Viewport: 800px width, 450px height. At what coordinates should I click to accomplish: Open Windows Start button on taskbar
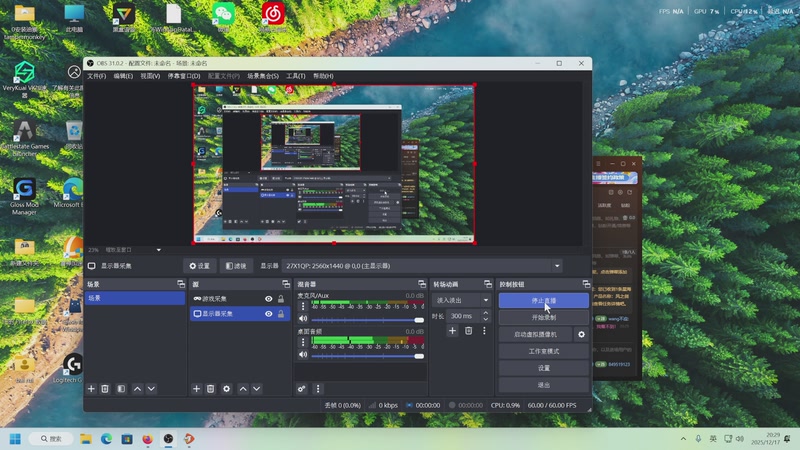pos(15,439)
